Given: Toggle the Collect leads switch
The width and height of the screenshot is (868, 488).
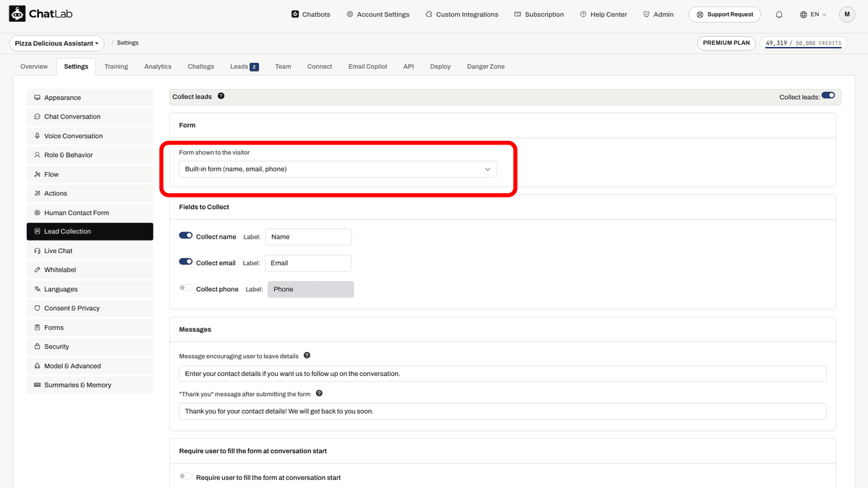Looking at the screenshot, I should 828,95.
